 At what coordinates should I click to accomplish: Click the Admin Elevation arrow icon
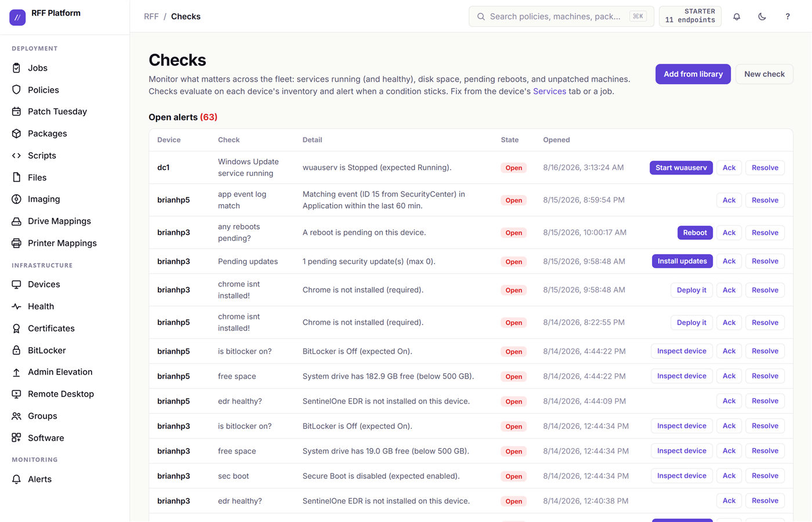pos(16,372)
